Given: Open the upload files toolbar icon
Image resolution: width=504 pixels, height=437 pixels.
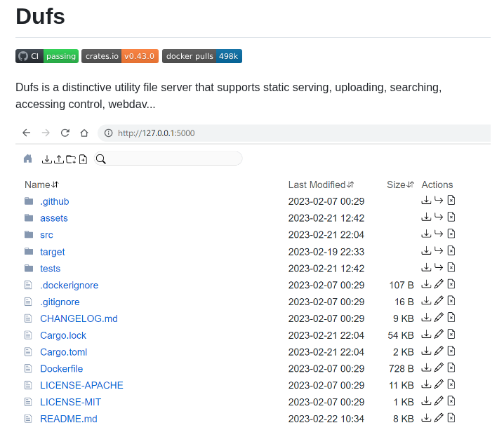Looking at the screenshot, I should (59, 159).
